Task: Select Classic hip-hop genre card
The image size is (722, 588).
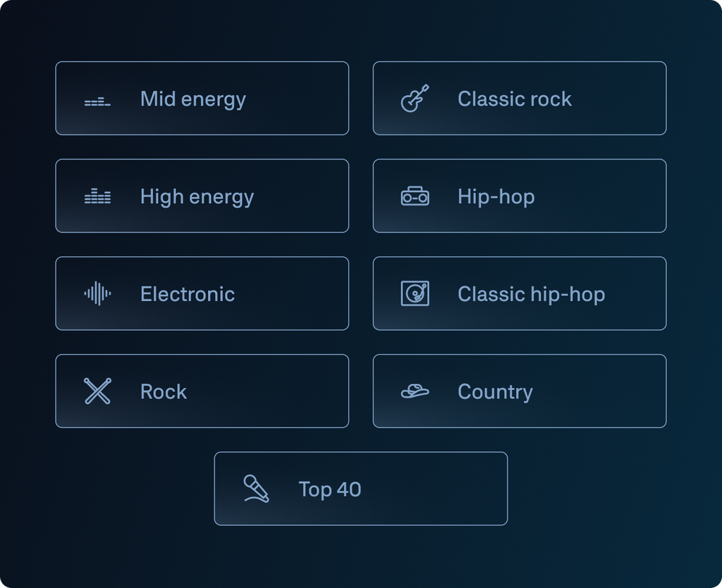Action: [x=519, y=293]
